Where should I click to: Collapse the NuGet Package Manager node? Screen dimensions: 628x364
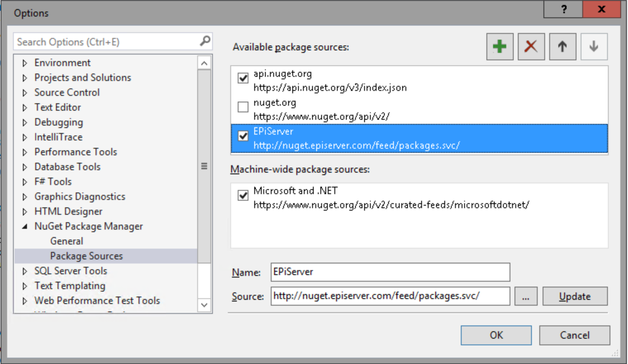pyautogui.click(x=25, y=226)
